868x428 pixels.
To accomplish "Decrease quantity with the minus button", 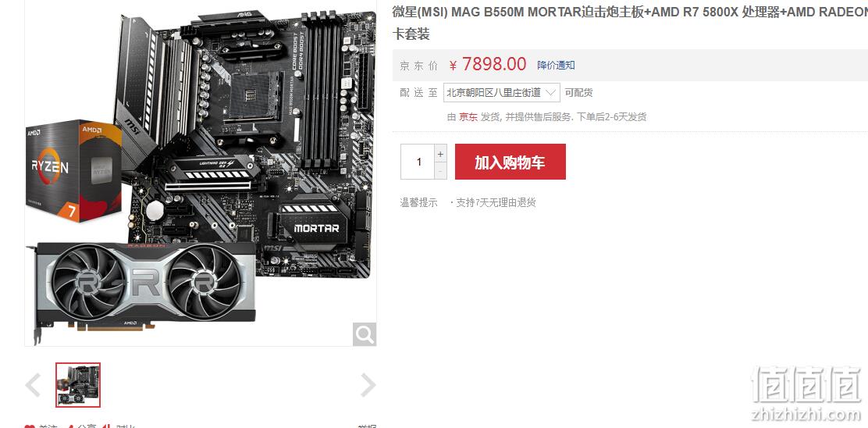I will (440, 171).
